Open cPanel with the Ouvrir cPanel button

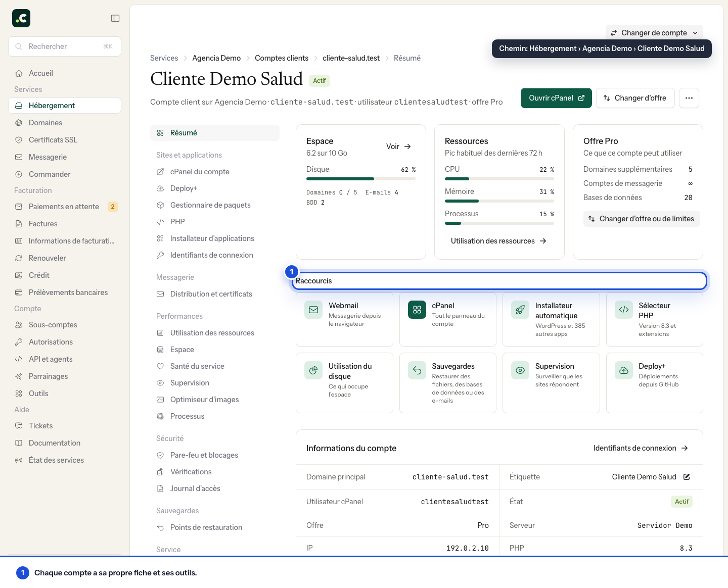pyautogui.click(x=556, y=98)
